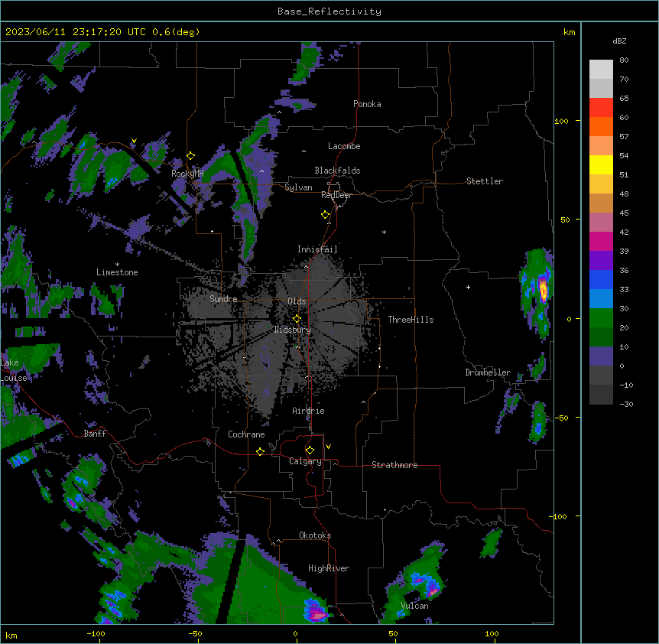Viewport: 659px width, 644px height.
Task: Select the yellow diamond marker above Calgary label
Action: [x=310, y=450]
